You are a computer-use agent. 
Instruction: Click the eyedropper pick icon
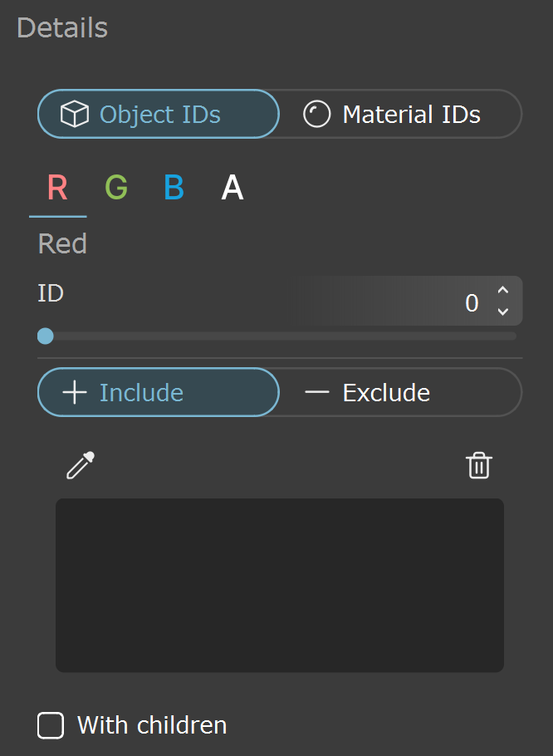pyautogui.click(x=81, y=465)
